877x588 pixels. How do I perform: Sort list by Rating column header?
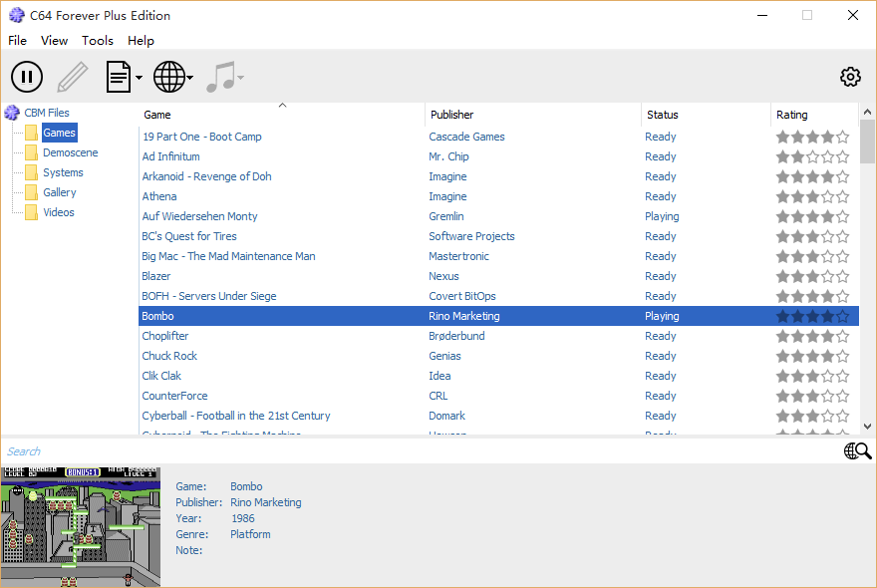(814, 115)
